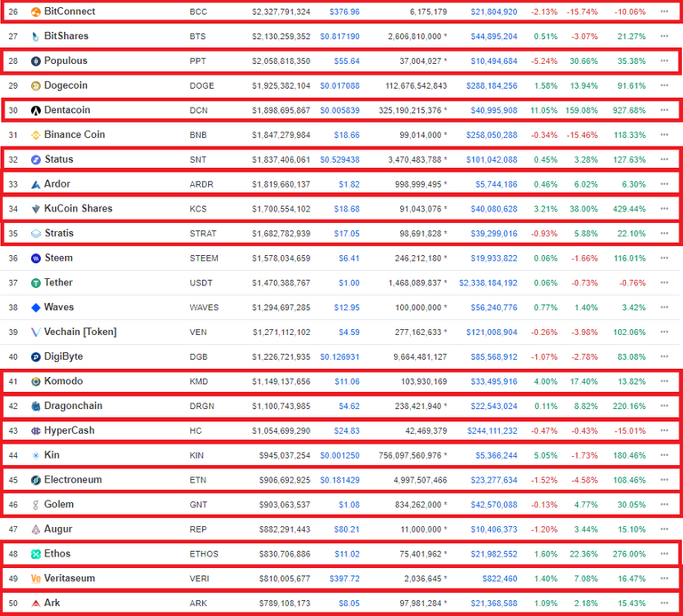Select the STEEM ticker symbol text
683x616 pixels.
click(x=204, y=259)
